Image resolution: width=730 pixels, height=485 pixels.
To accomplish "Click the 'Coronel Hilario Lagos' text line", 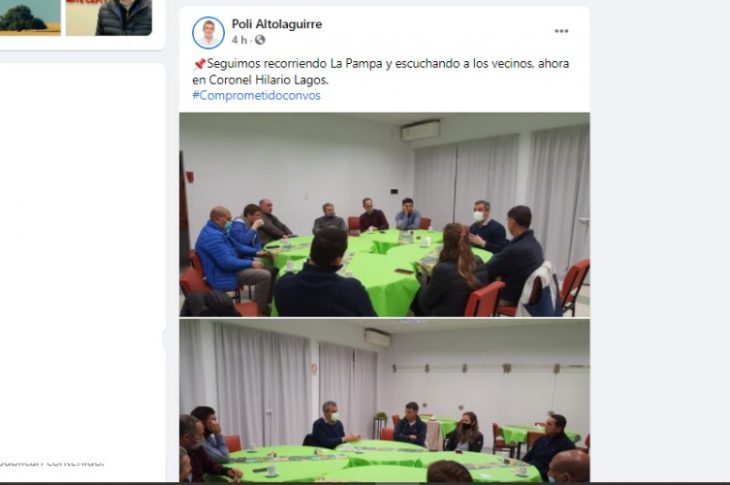I will [260, 80].
